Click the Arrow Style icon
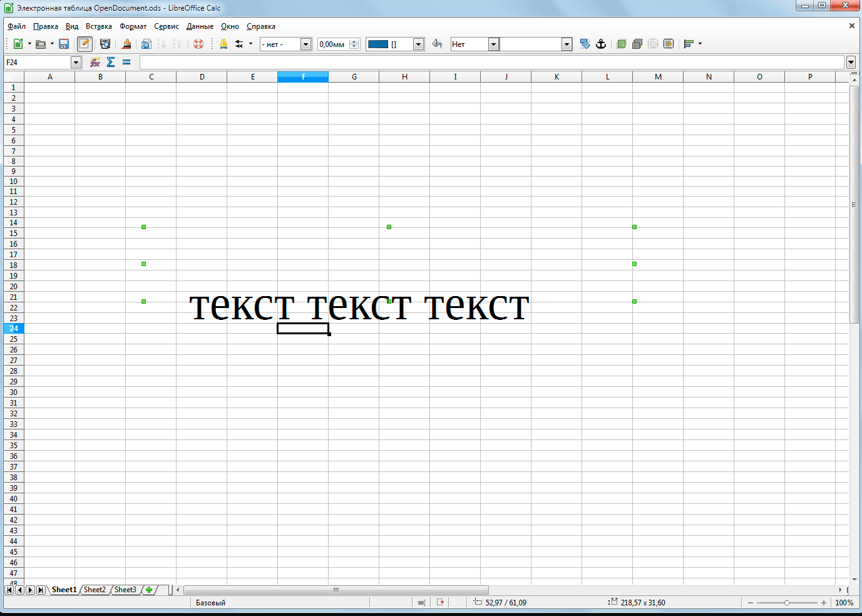The image size is (862, 616). 239,44
